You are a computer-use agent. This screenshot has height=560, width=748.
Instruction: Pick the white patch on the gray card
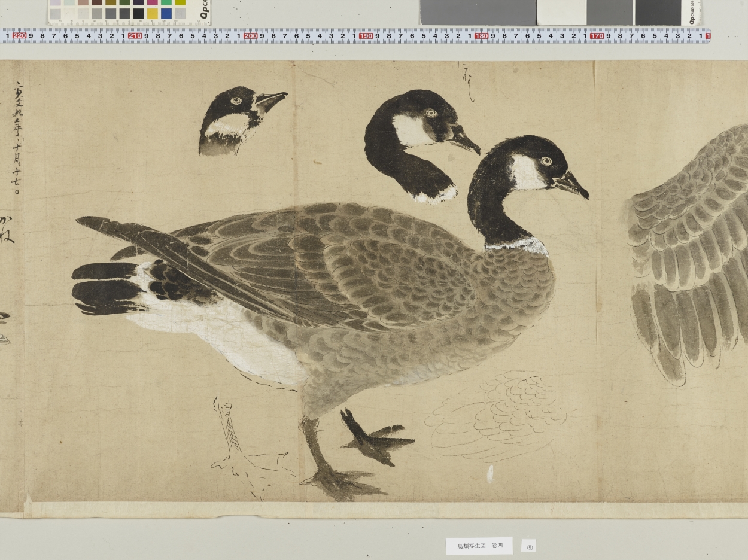561,12
